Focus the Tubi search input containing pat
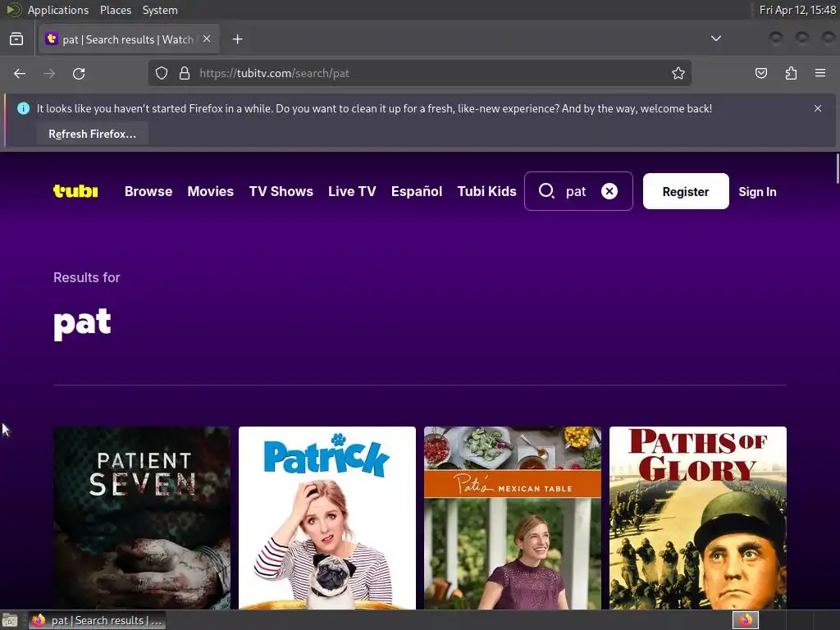 tap(578, 191)
